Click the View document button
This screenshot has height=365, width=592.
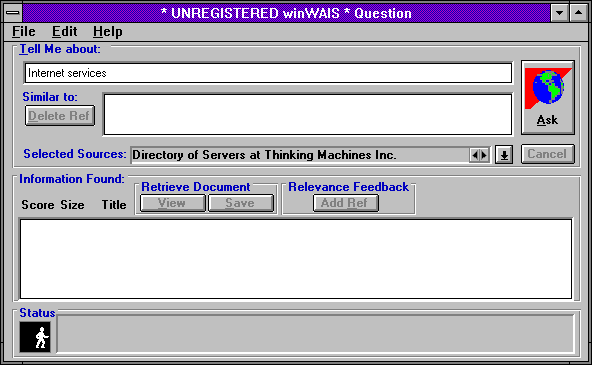pos(173,203)
